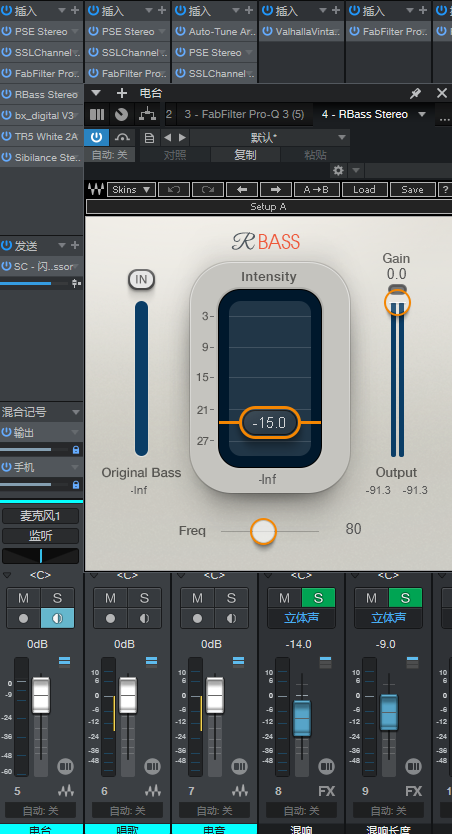Open 麦克风1 input selector
The height and width of the screenshot is (834, 452).
(41, 516)
